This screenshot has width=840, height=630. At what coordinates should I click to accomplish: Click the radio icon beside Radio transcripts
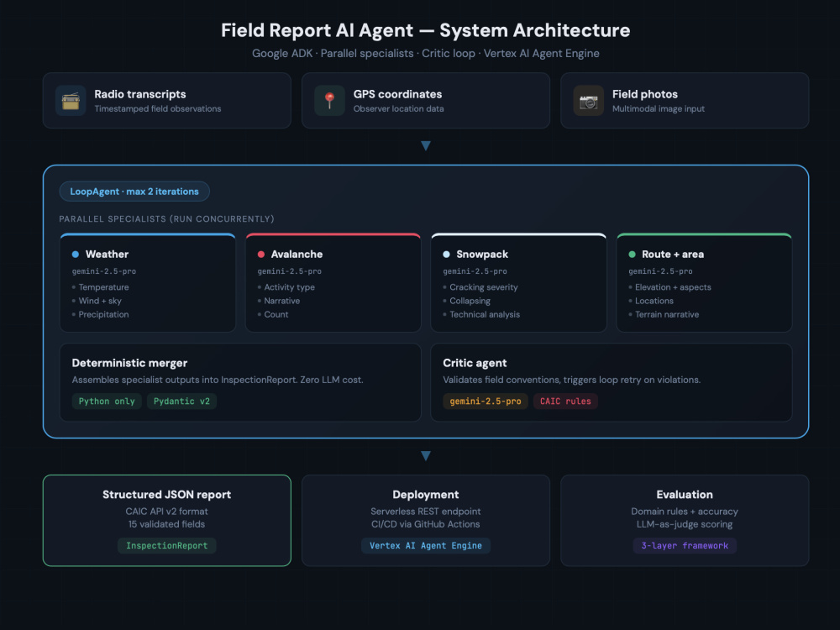click(71, 101)
